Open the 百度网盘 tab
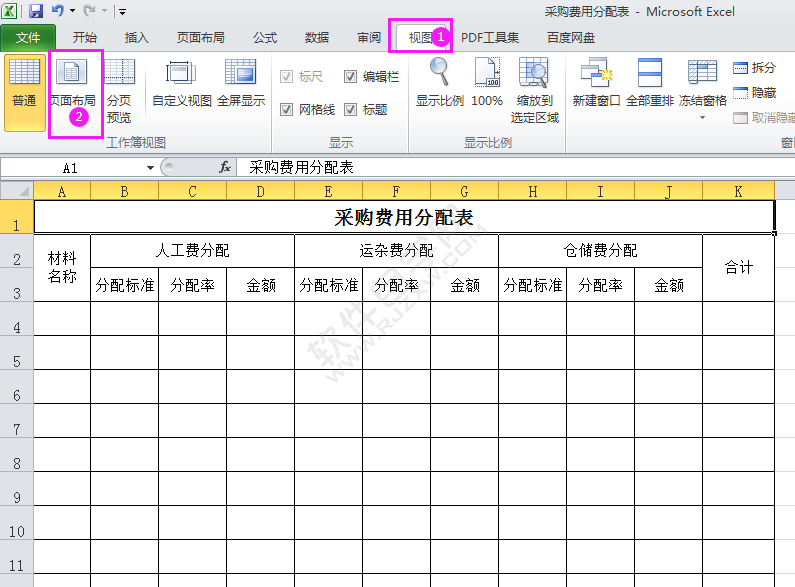 click(571, 38)
